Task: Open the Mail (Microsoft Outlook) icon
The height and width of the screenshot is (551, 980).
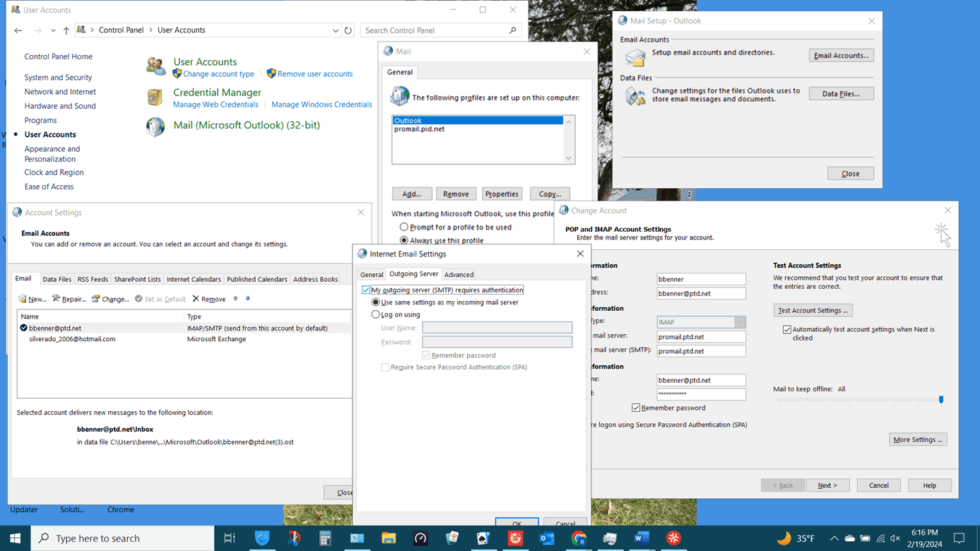Action: click(155, 126)
